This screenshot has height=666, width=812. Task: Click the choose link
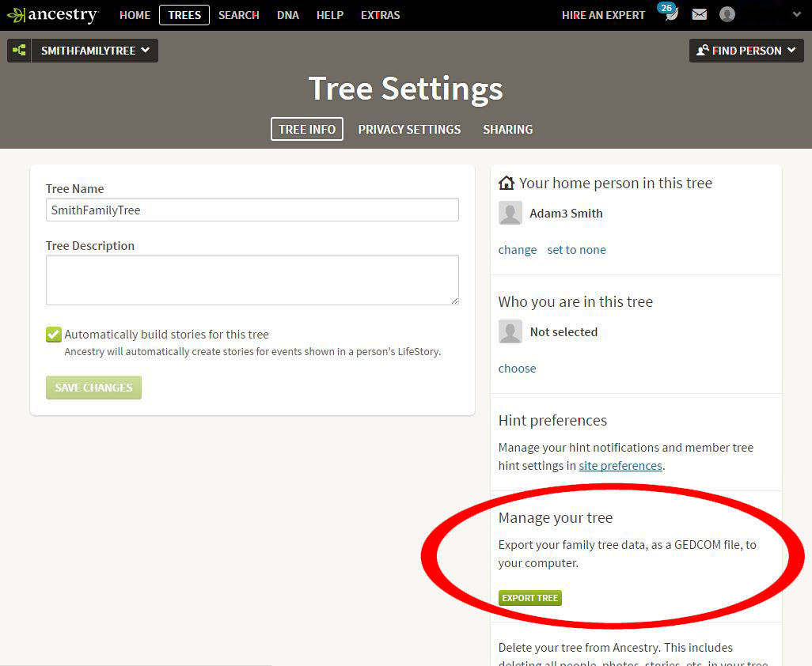click(517, 369)
